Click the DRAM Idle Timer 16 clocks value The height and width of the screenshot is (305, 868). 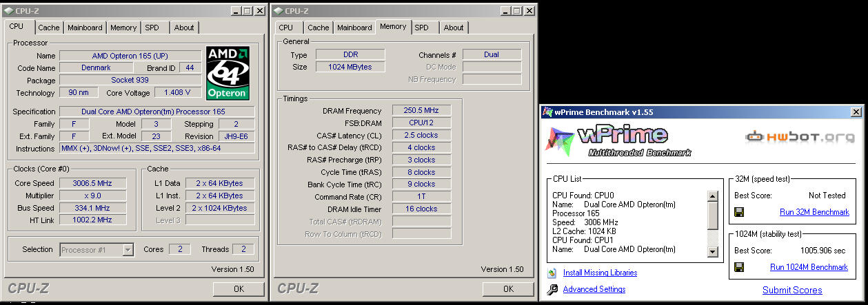pos(421,209)
